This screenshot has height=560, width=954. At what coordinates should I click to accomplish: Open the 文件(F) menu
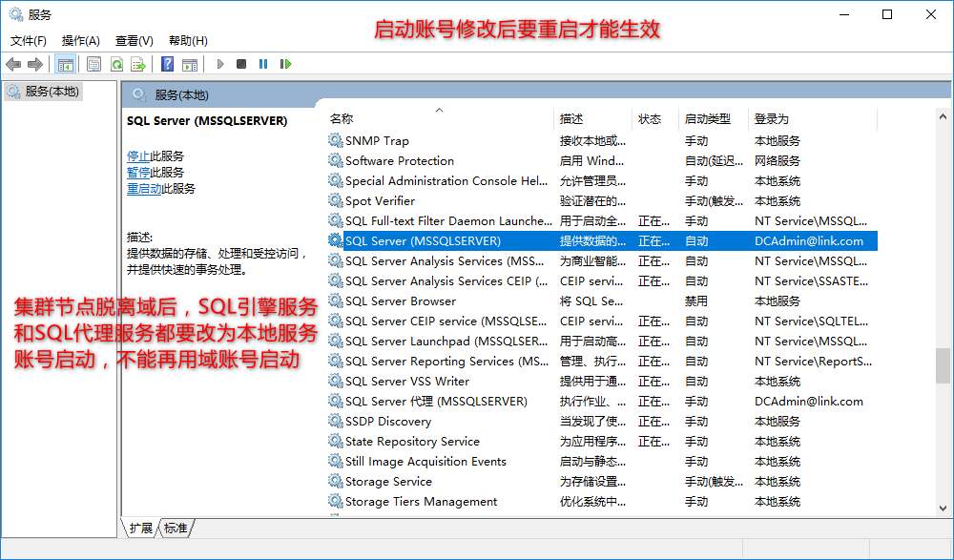tap(29, 41)
